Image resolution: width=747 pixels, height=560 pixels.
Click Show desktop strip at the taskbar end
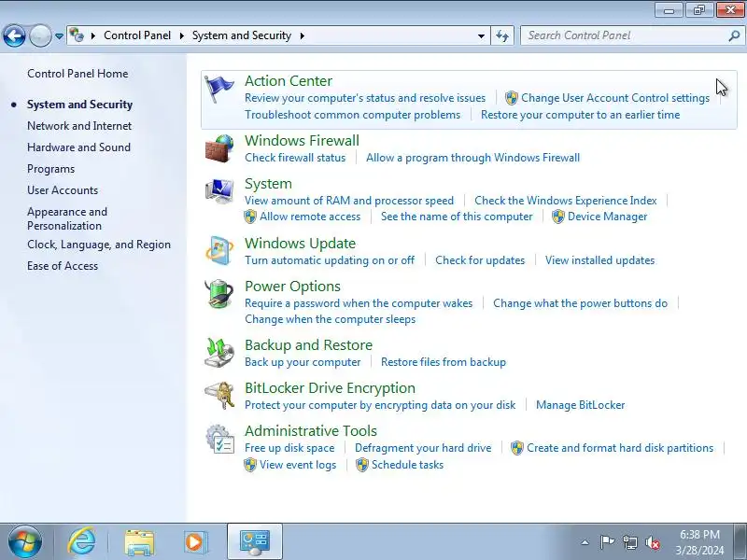[740, 542]
